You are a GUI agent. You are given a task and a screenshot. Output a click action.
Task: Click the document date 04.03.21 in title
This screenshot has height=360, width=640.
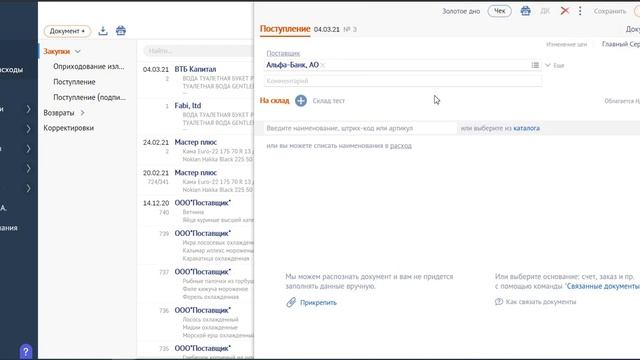[x=327, y=29]
